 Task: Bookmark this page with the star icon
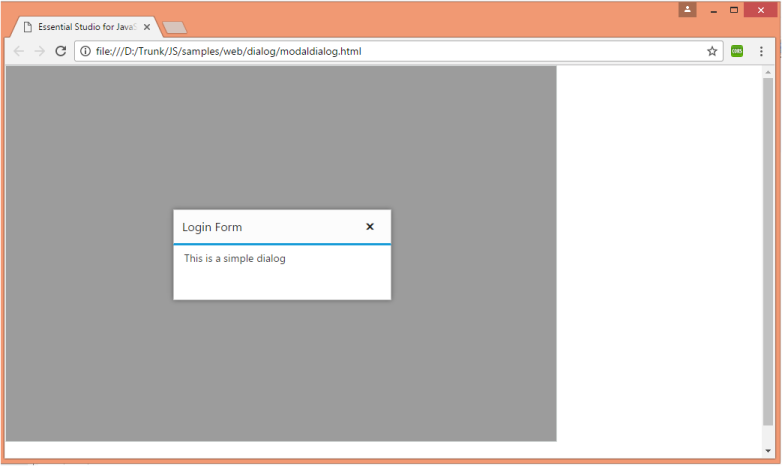click(x=712, y=51)
